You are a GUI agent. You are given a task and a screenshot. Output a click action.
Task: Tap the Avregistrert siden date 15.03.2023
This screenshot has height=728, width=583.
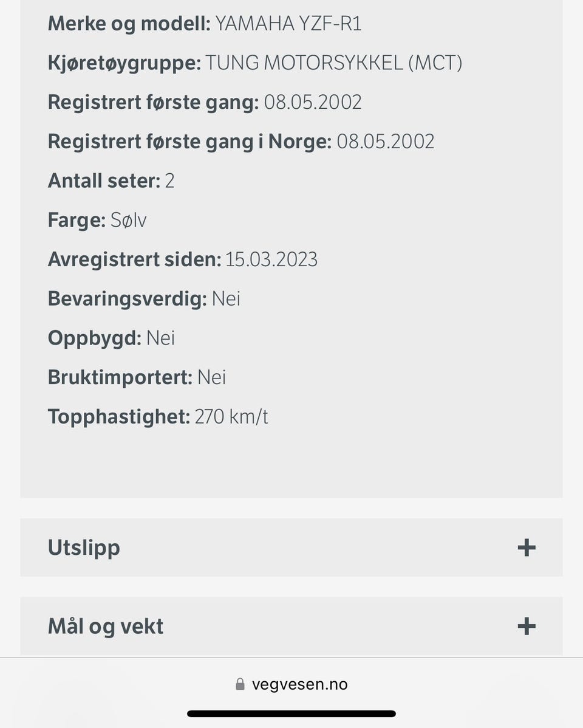pos(271,259)
